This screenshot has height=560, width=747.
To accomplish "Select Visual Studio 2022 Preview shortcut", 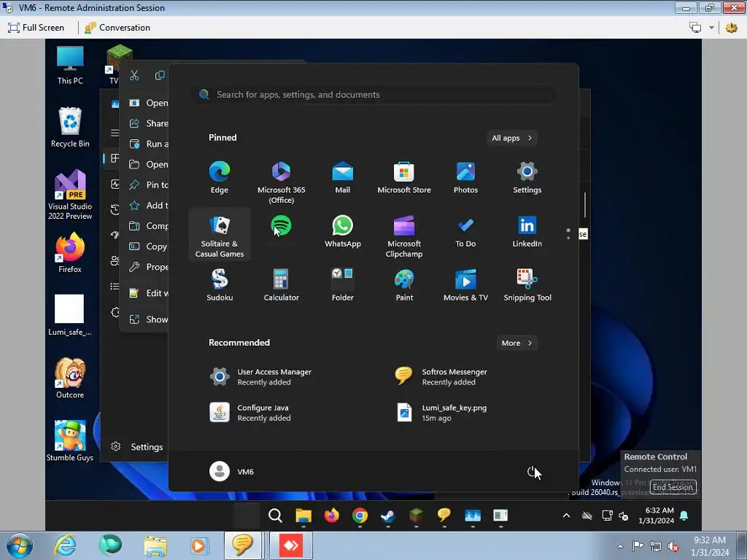I will click(70, 194).
